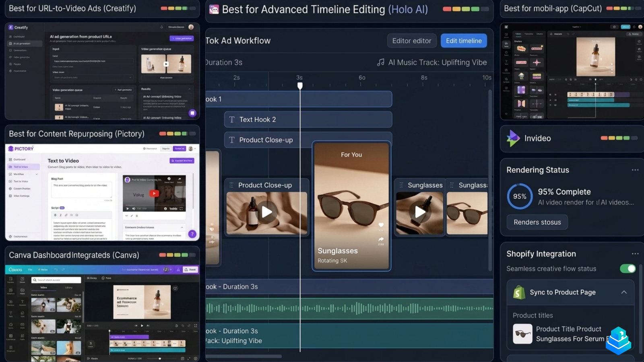Click the text icon on Product Close-up track
644x362 pixels.
(x=232, y=140)
